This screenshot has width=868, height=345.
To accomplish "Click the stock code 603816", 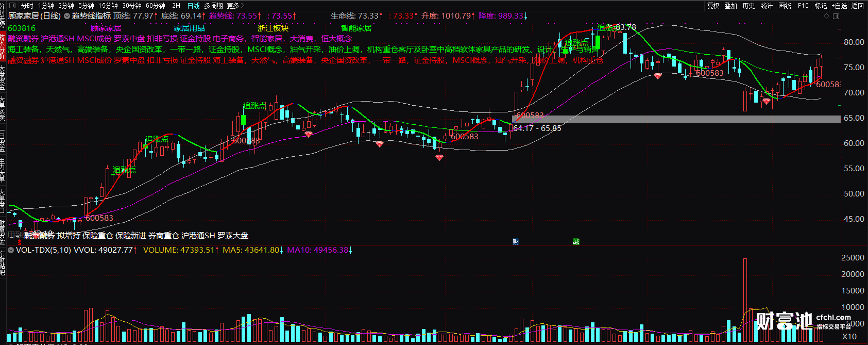I will pyautogui.click(x=22, y=28).
